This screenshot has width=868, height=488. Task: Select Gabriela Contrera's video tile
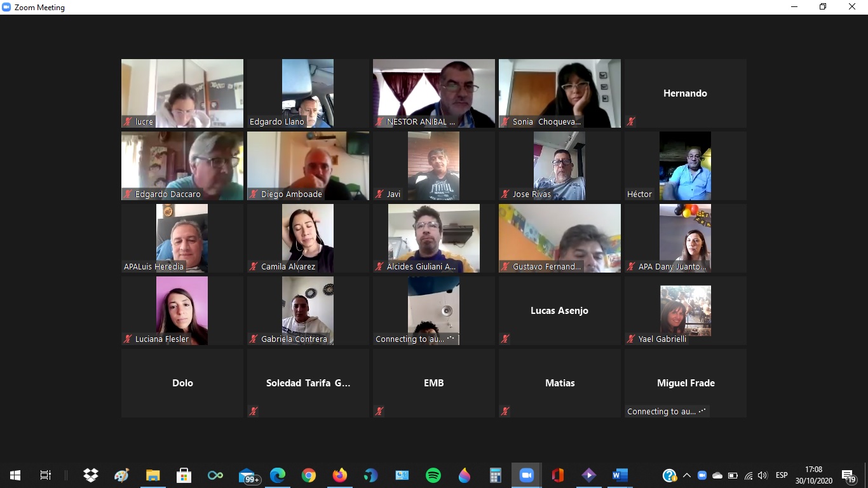click(308, 311)
